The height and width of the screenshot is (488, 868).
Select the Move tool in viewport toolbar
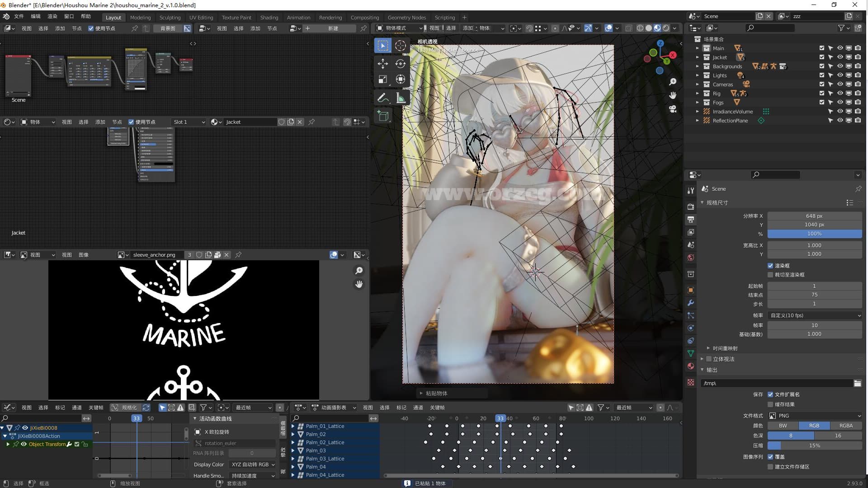pyautogui.click(x=383, y=63)
